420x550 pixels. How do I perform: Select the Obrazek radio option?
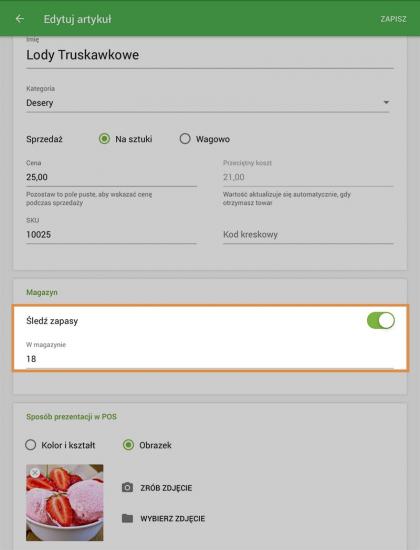coord(128,445)
